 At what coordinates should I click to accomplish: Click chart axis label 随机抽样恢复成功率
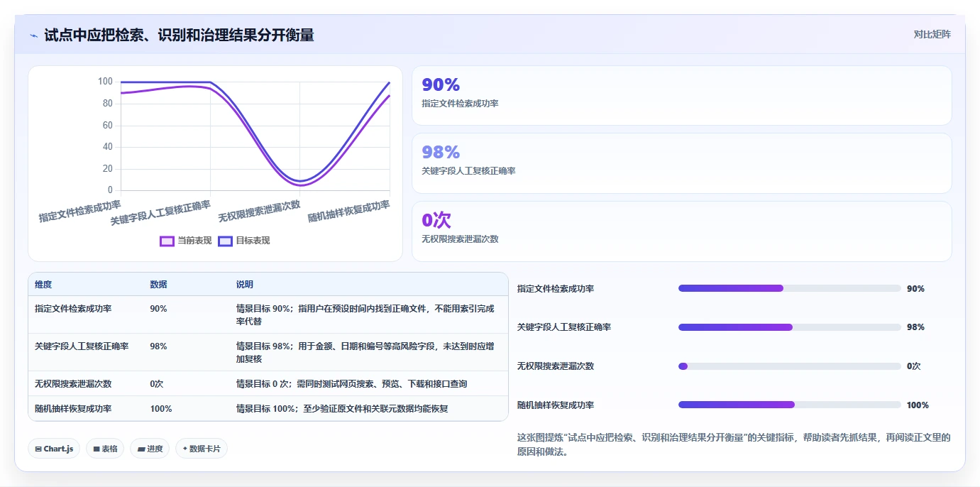click(x=348, y=212)
